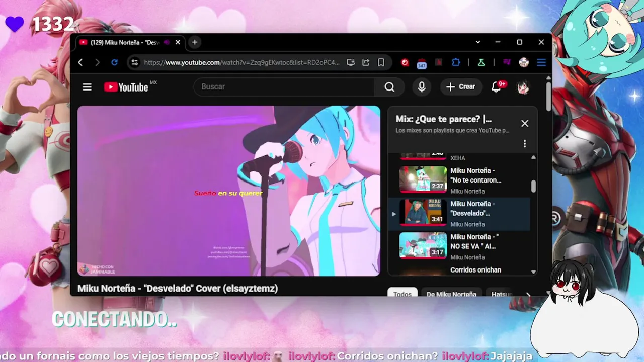The image size is (644, 362).
Task: Reload the page with the refresh icon
Action: point(114,62)
